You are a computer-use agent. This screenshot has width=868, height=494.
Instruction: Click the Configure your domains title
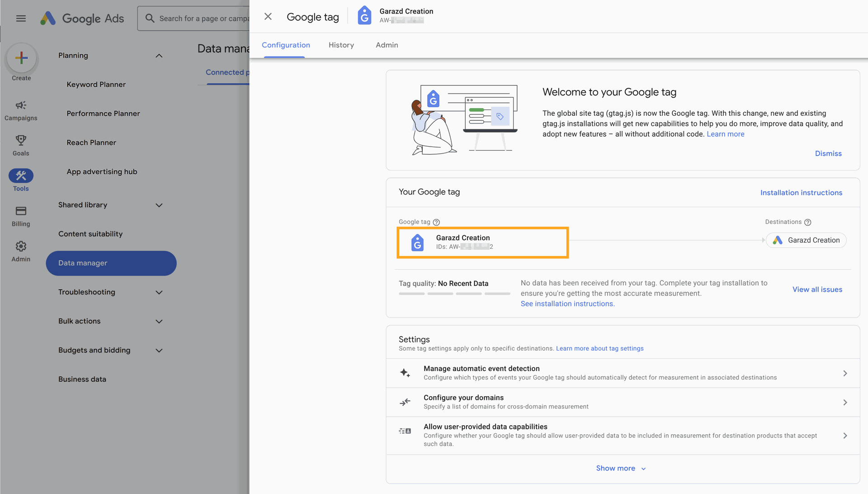pyautogui.click(x=463, y=398)
